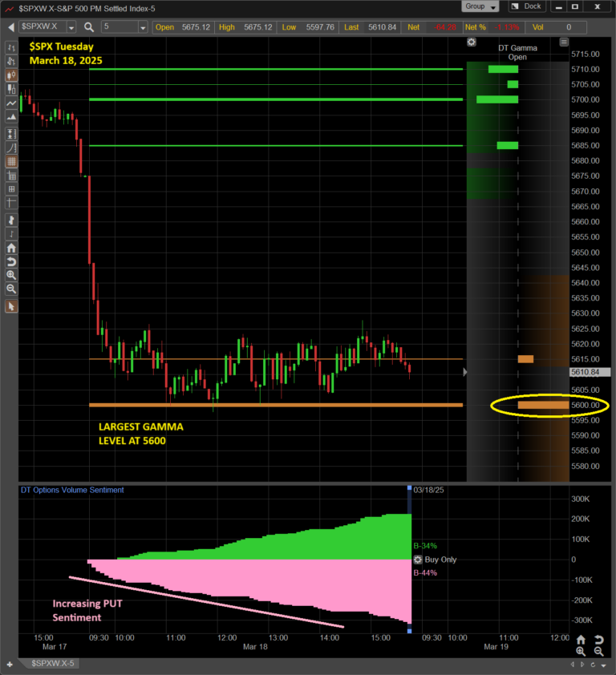616x675 pixels.
Task: Expand the Group dropdown
Action: coord(480,6)
